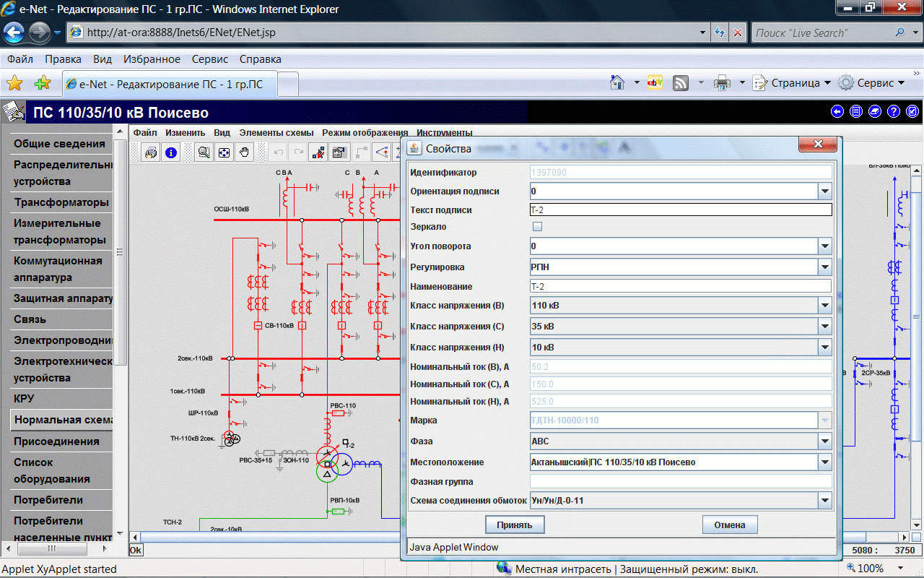Click the fit-to-window arrows tool
The height and width of the screenshot is (578, 924).
(225, 152)
